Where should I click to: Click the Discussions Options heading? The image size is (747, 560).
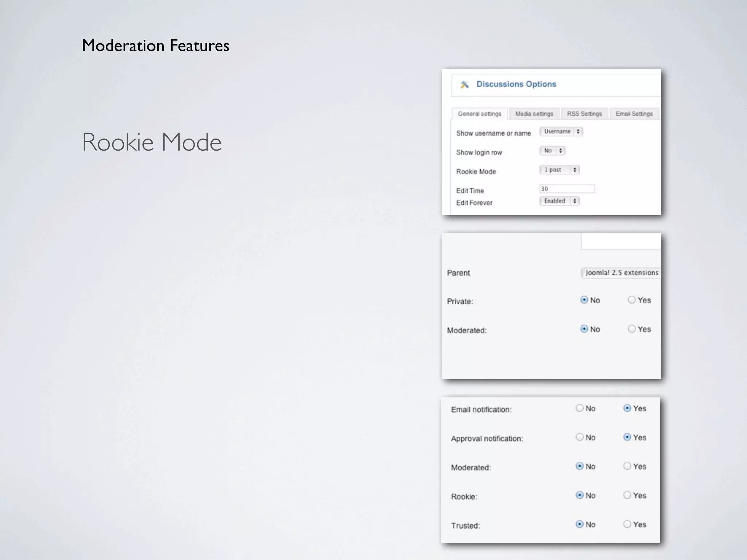point(516,84)
